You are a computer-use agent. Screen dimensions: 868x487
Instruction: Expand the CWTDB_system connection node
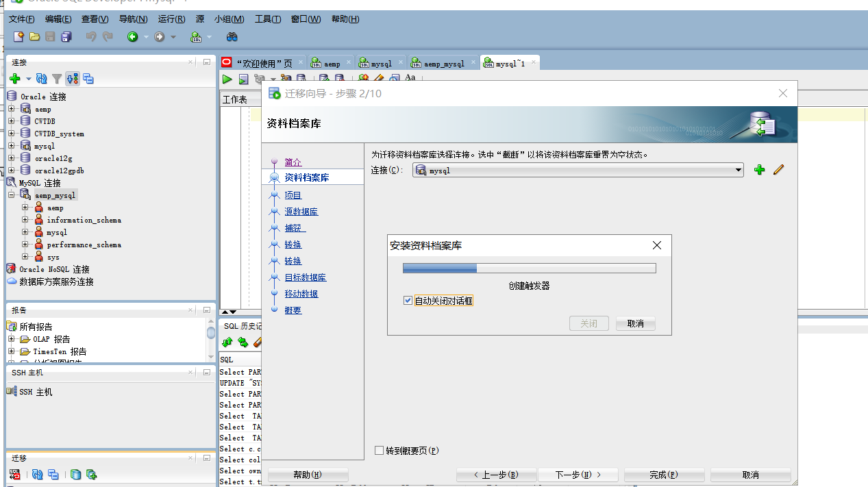[12, 134]
